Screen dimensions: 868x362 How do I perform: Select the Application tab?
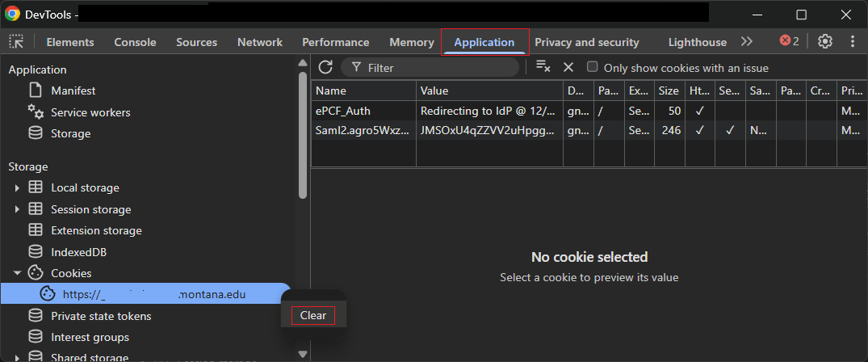click(x=484, y=42)
